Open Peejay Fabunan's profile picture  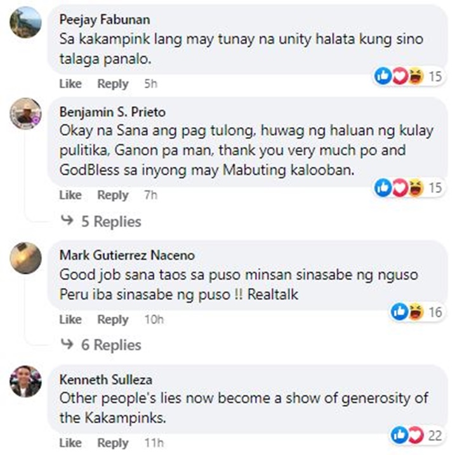click(x=25, y=22)
